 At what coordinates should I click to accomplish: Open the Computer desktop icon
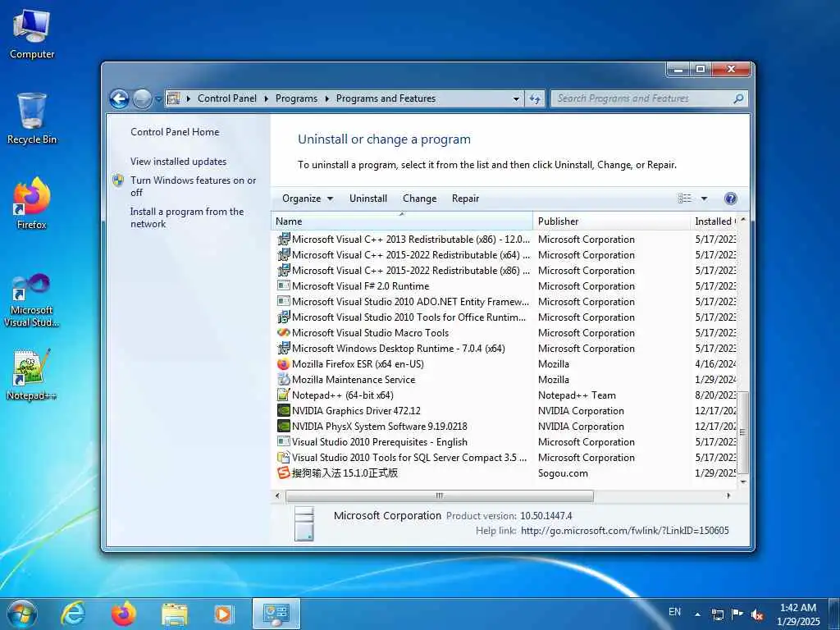pos(32,34)
